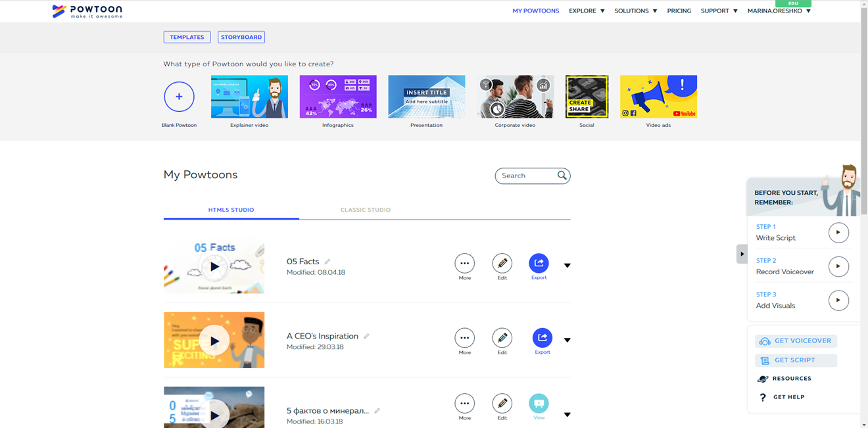
Task: View the 5 фактов о минерал powtoon
Action: [539, 403]
